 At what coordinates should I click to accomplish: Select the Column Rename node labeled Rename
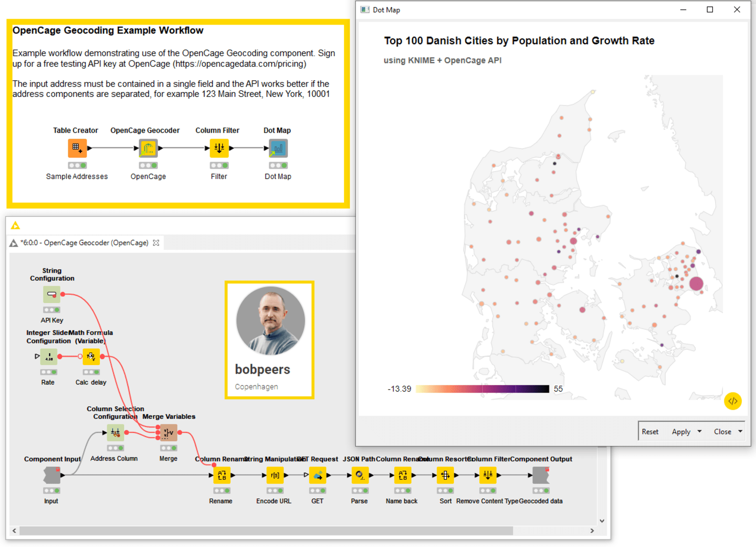coord(221,475)
